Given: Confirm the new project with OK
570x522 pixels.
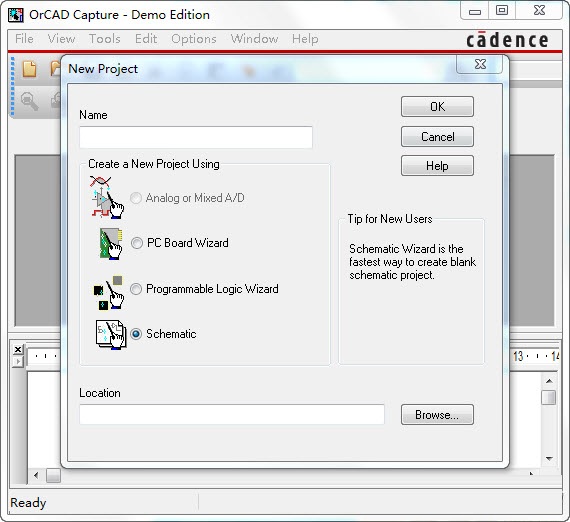Looking at the screenshot, I should [x=437, y=107].
